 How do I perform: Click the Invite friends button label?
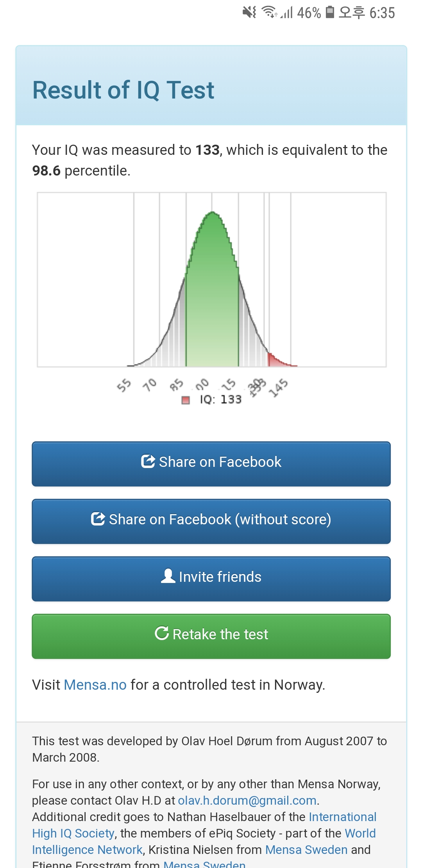[220, 577]
